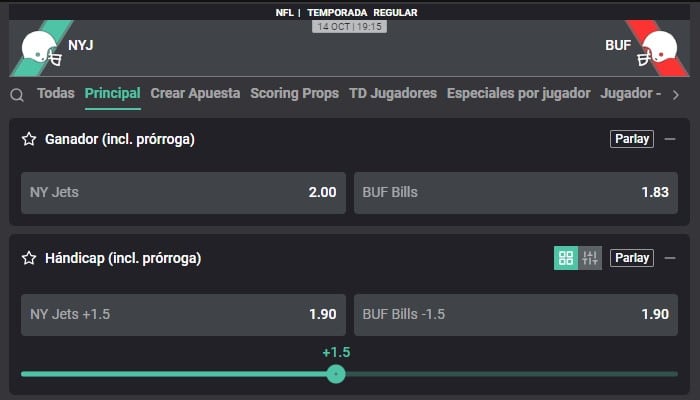
Task: Click the handicap slider handle at +1.5
Action: click(x=336, y=374)
